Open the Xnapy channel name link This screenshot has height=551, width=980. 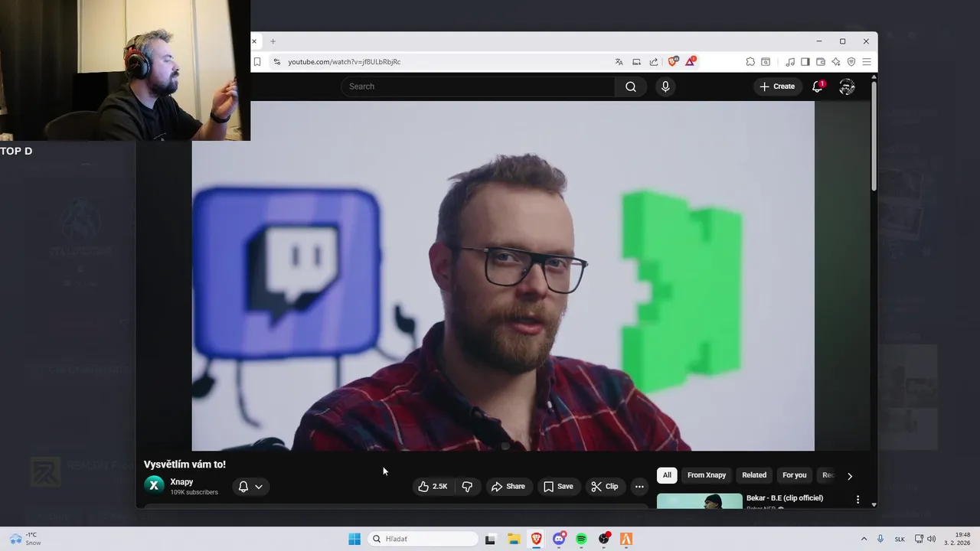[181, 482]
